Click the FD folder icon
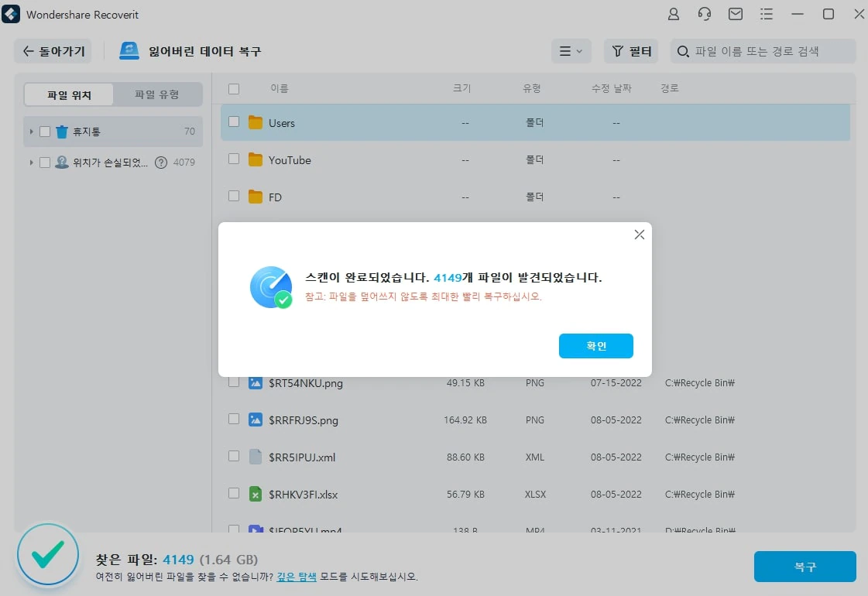The image size is (868, 596). coord(256,197)
